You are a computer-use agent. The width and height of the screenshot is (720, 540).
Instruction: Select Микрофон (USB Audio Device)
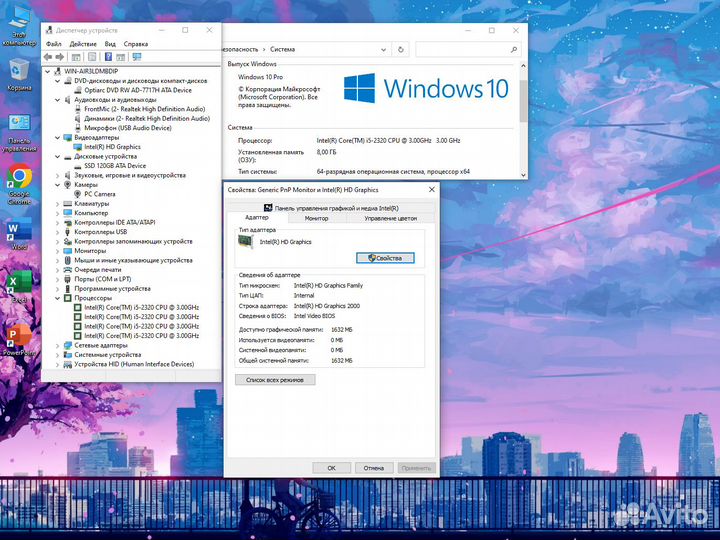(x=128, y=128)
